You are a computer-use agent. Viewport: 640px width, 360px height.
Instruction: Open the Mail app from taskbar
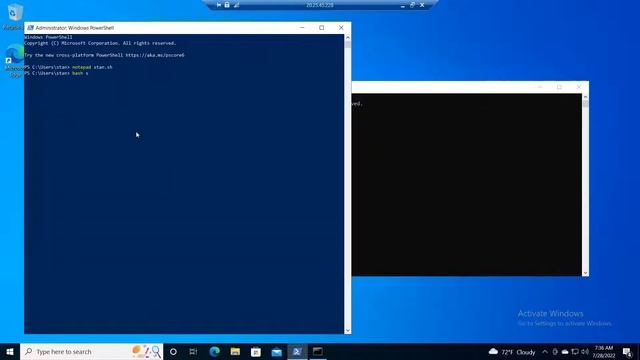(276, 351)
